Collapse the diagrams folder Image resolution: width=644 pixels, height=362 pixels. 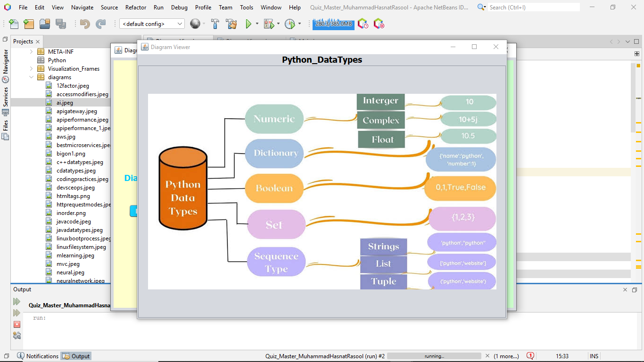[x=32, y=77]
